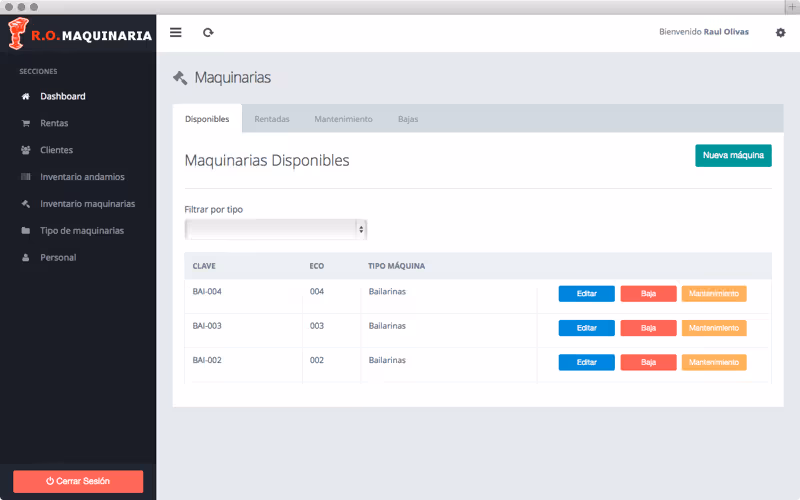Viewport: 800px width, 500px height.
Task: Select the BAI-004 clave cell
Action: 207,291
